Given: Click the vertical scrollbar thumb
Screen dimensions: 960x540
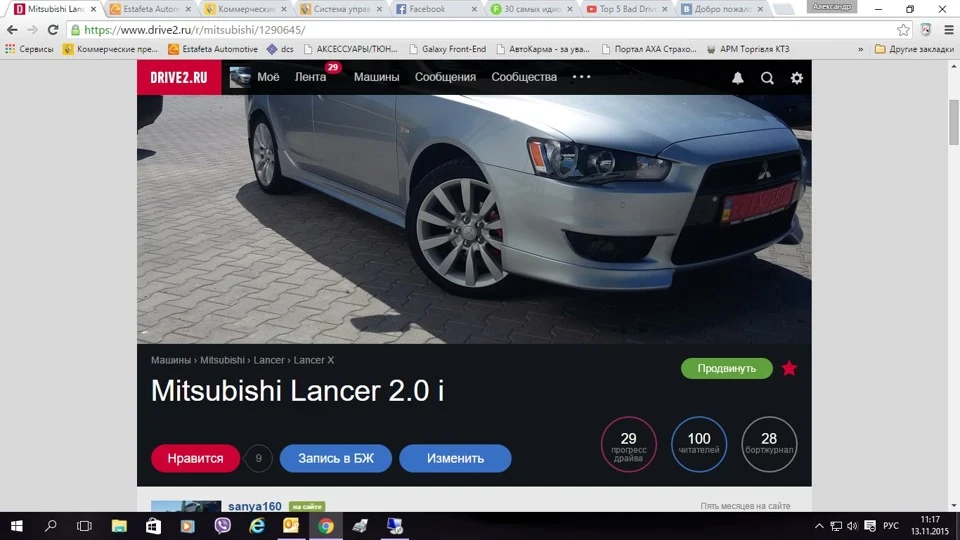Looking at the screenshot, I should click(954, 123).
